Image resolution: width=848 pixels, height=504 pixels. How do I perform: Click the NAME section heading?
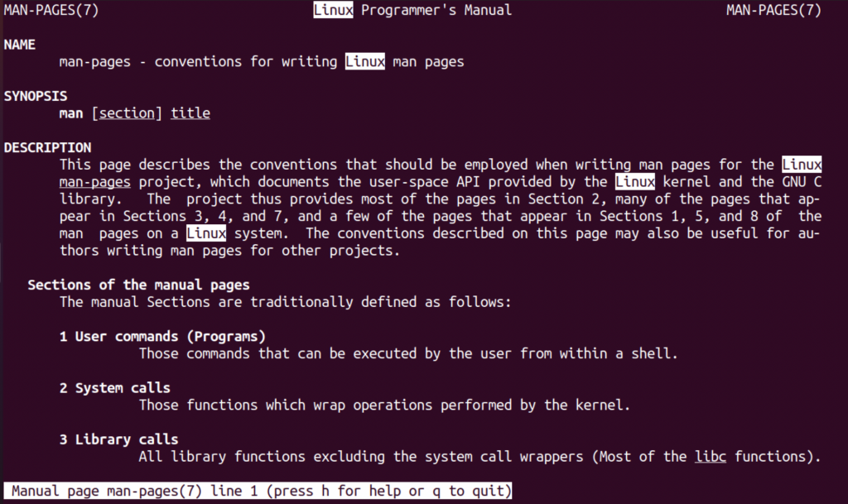click(x=20, y=45)
